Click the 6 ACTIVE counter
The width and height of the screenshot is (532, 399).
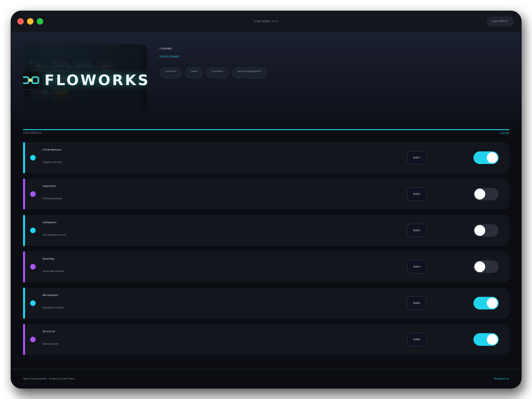pos(504,133)
